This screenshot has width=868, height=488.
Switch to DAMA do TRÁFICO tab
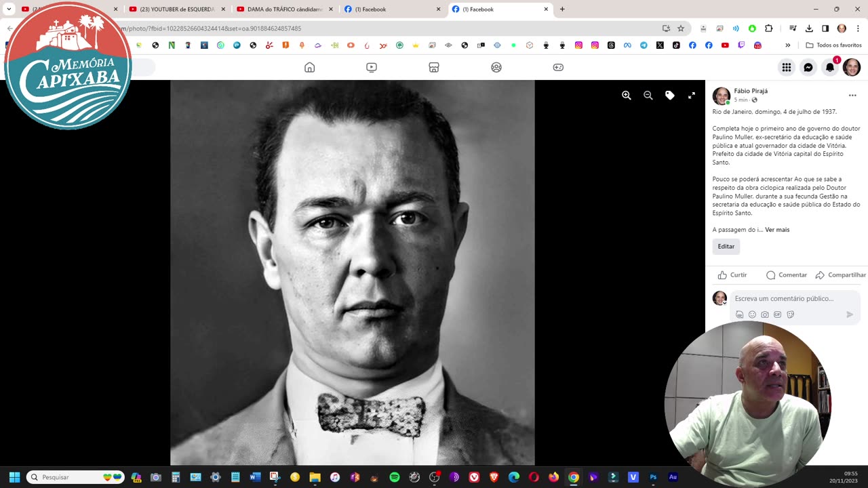tap(284, 9)
